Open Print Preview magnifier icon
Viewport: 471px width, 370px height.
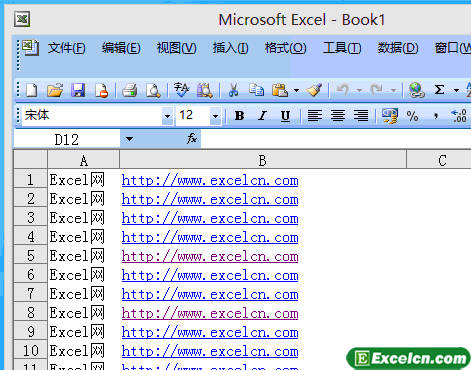153,90
